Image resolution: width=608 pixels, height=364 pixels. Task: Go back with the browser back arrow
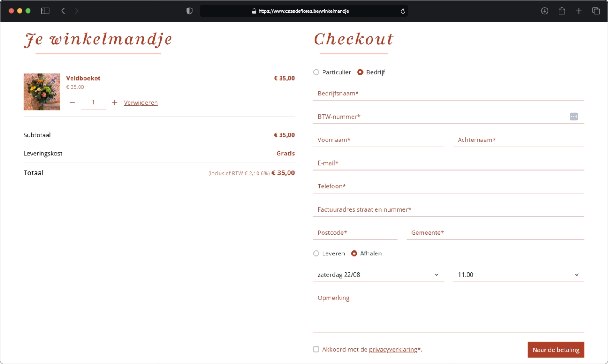(63, 11)
